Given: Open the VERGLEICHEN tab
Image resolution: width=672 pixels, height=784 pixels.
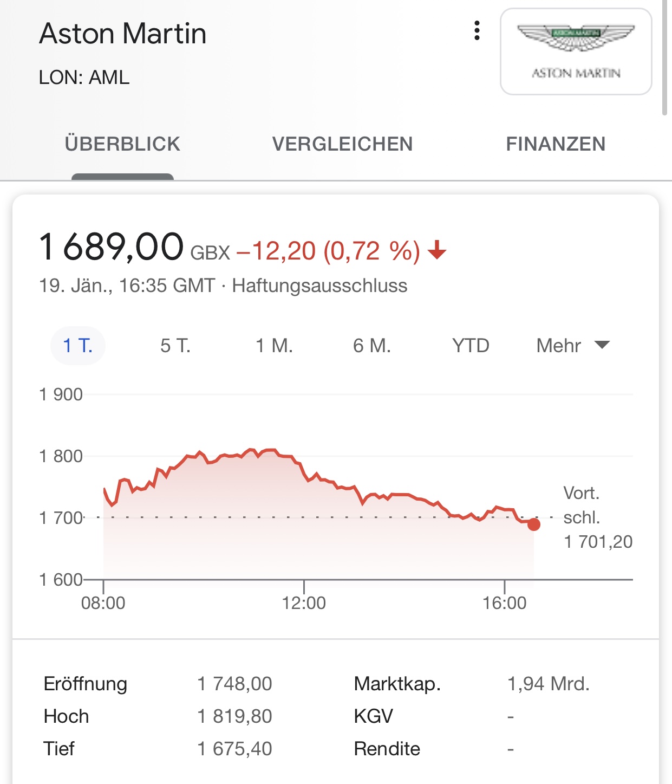Looking at the screenshot, I should (x=342, y=144).
